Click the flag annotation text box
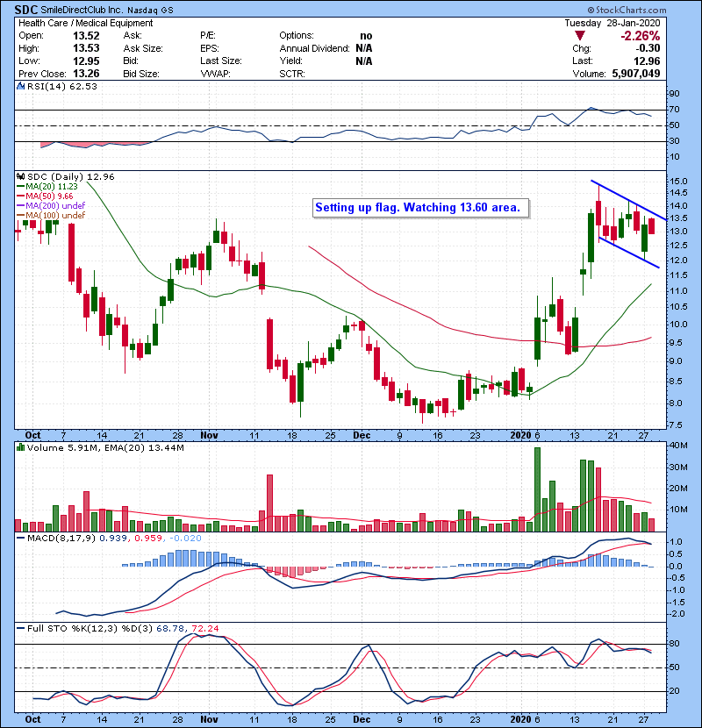Image resolution: width=702 pixels, height=728 pixels. (421, 208)
